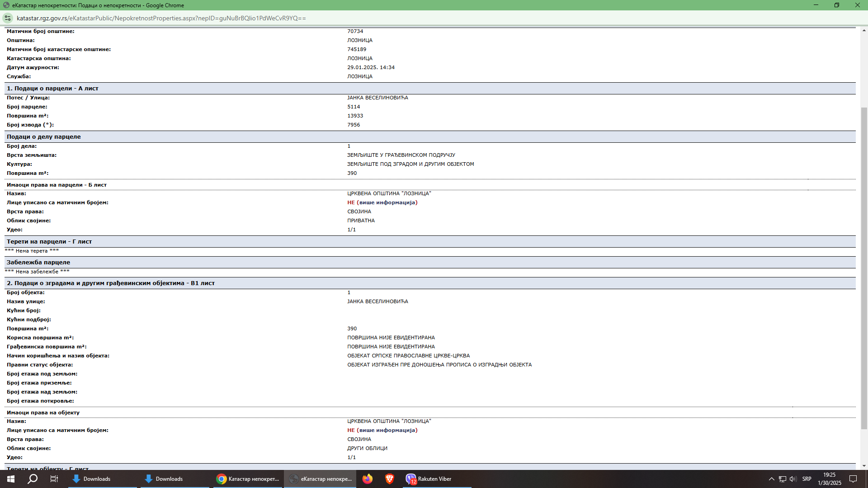Click Правни статус објекта: label
The image size is (868, 488).
coord(40,365)
